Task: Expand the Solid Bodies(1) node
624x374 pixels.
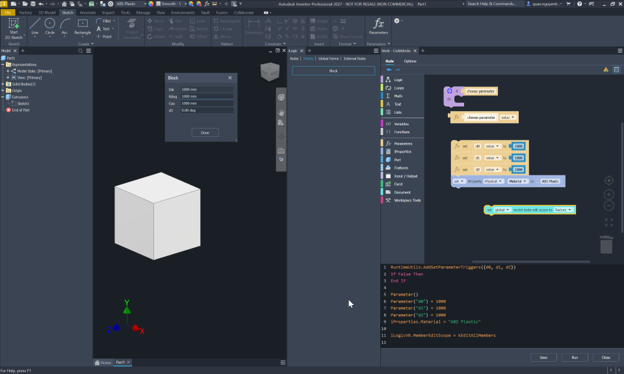Action: (x=3, y=84)
